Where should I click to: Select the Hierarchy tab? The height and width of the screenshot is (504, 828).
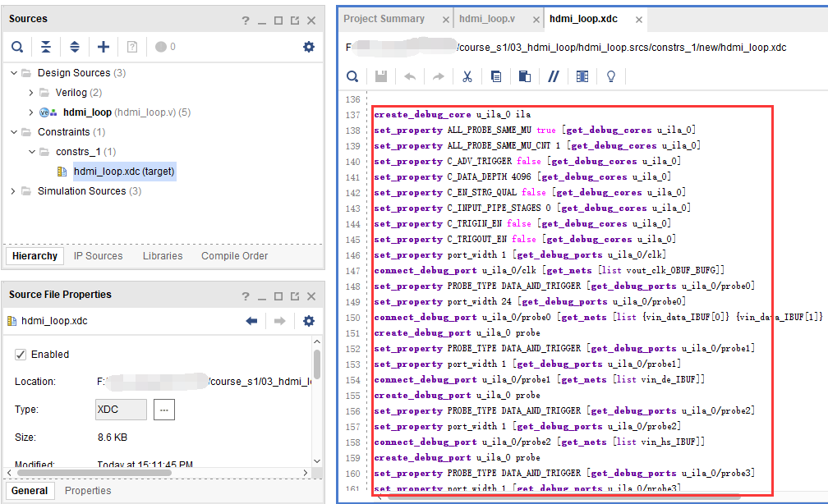tap(34, 256)
